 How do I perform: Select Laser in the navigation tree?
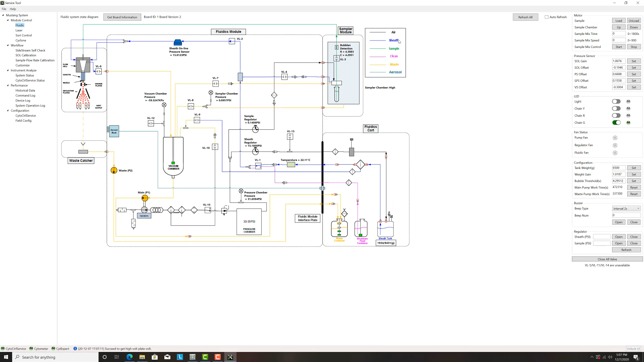point(19,30)
